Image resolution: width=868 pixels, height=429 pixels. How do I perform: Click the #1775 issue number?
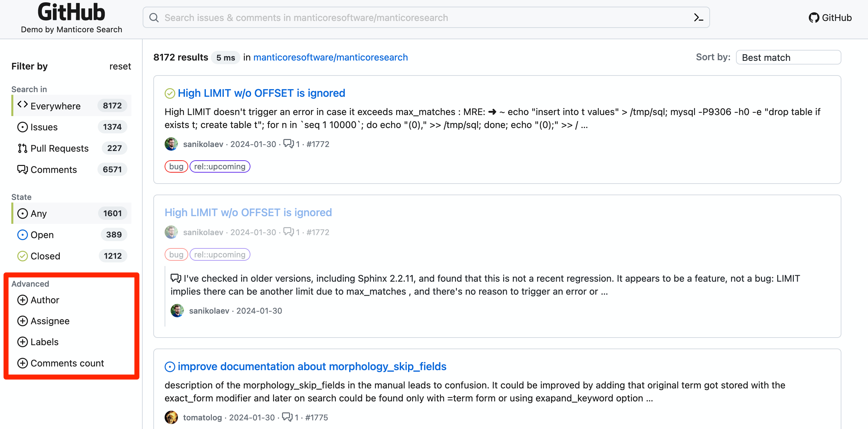[x=316, y=417]
